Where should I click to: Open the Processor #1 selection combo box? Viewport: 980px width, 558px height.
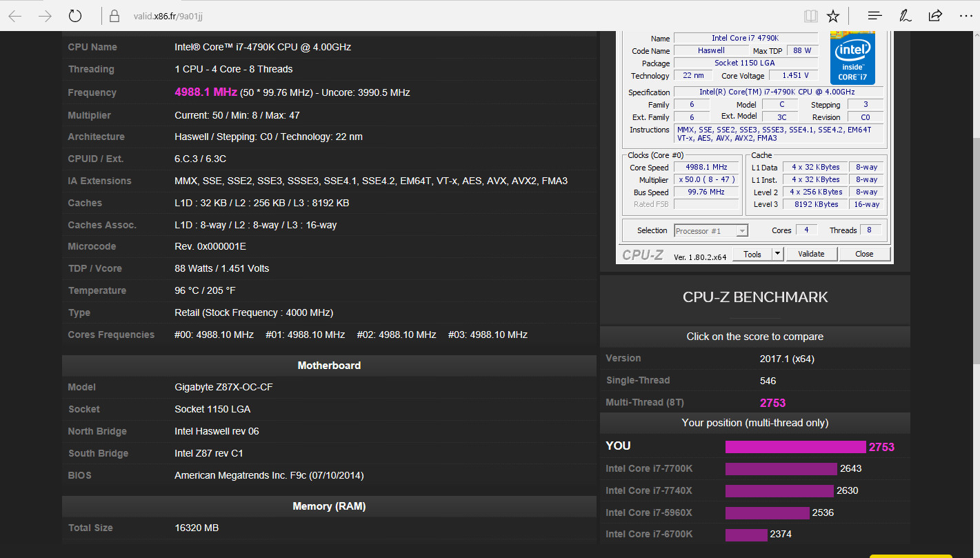point(711,231)
